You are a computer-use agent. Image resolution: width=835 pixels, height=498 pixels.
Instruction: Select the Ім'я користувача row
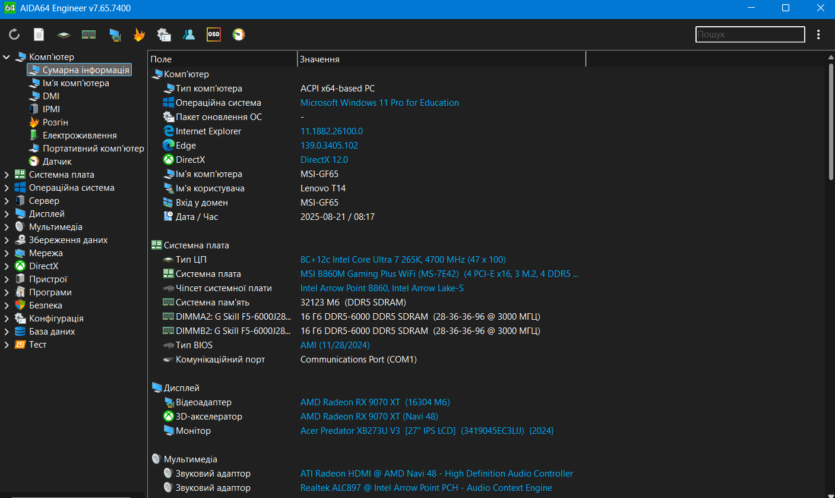[x=367, y=188]
